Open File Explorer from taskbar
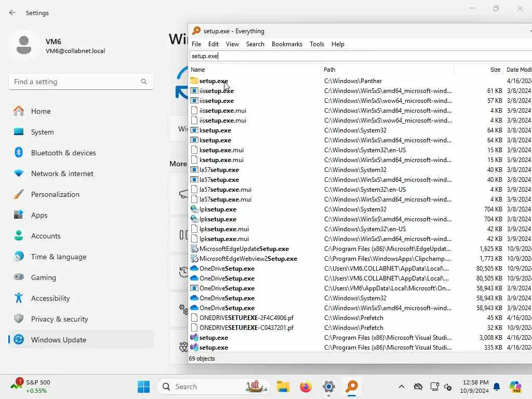Image resolution: width=532 pixels, height=399 pixels. (283, 387)
